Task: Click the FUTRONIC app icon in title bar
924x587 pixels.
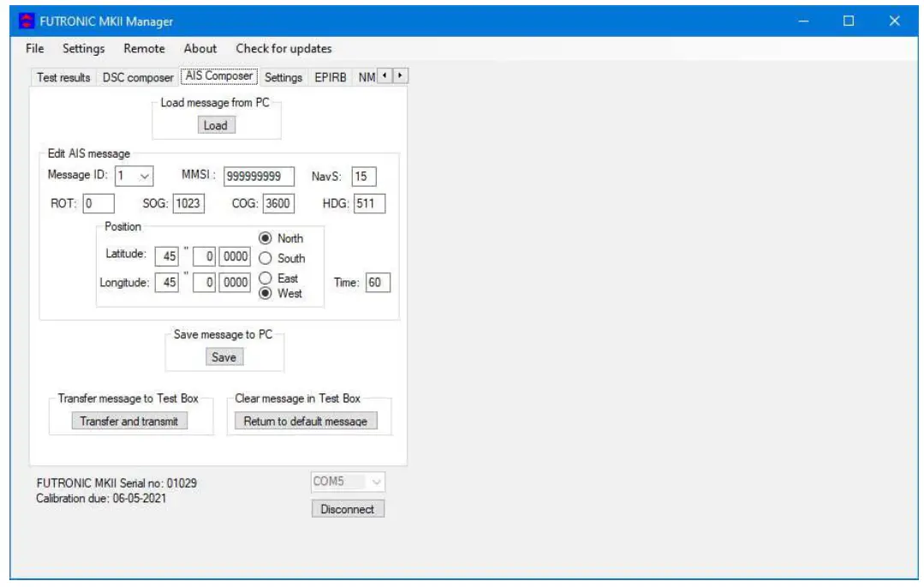Action: (x=27, y=21)
